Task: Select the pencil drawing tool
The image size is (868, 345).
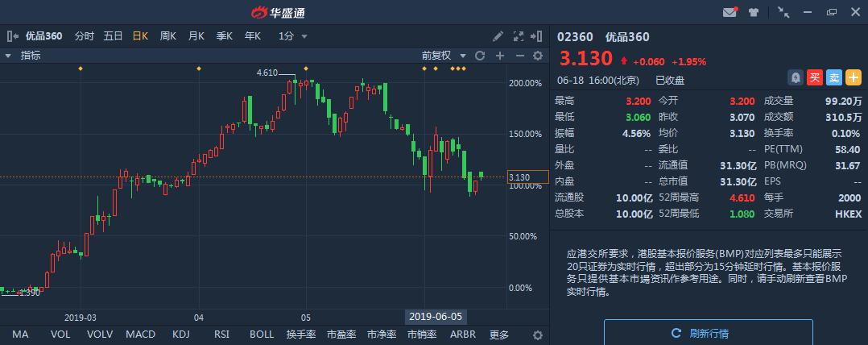Action: tap(498, 36)
